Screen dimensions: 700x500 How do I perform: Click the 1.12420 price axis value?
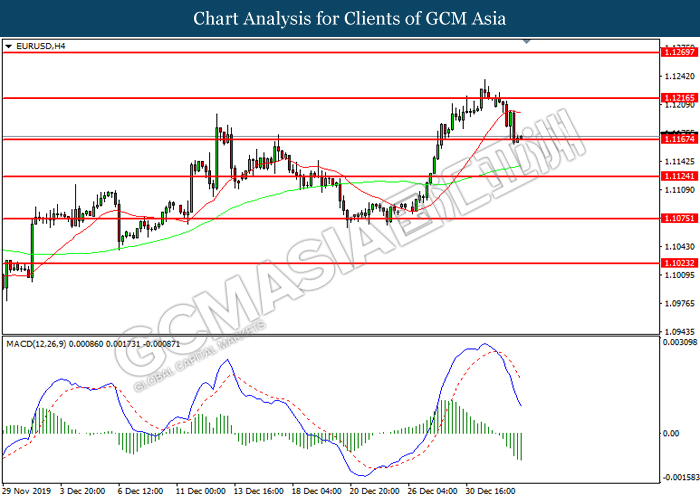coord(679,76)
